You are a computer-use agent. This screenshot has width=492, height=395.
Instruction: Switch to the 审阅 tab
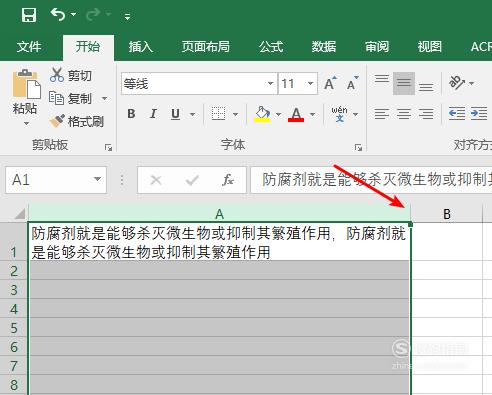pos(377,47)
